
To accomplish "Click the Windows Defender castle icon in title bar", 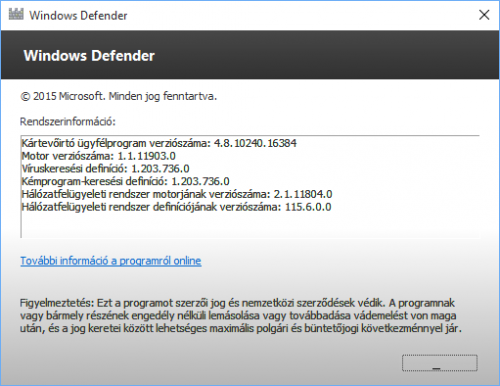I will click(16, 14).
